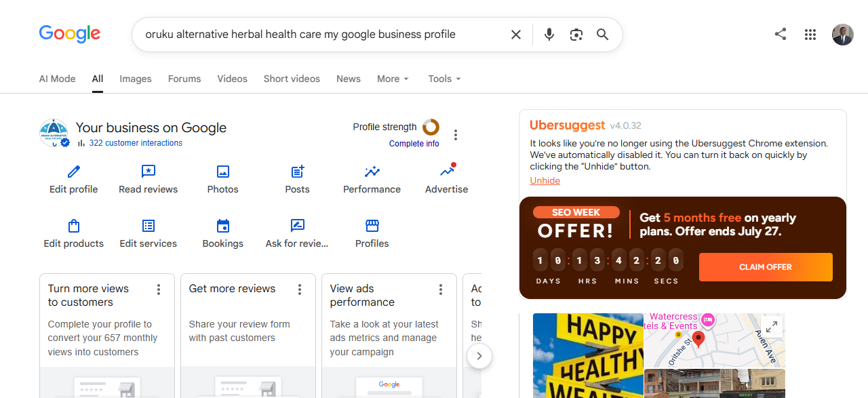Start voice search with microphone icon
Screen dimensions: 868x398
[549, 35]
